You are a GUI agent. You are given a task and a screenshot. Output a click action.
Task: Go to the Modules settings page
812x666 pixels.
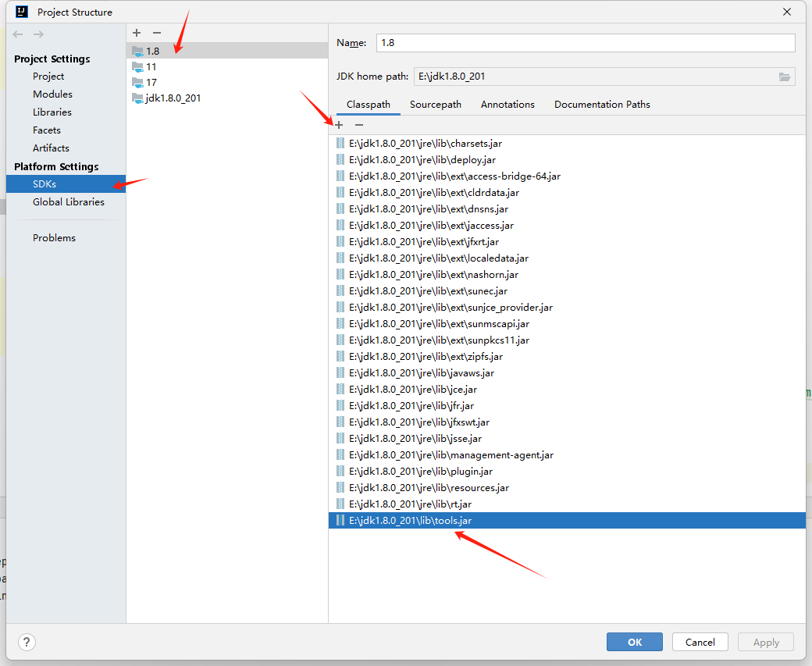pyautogui.click(x=52, y=94)
